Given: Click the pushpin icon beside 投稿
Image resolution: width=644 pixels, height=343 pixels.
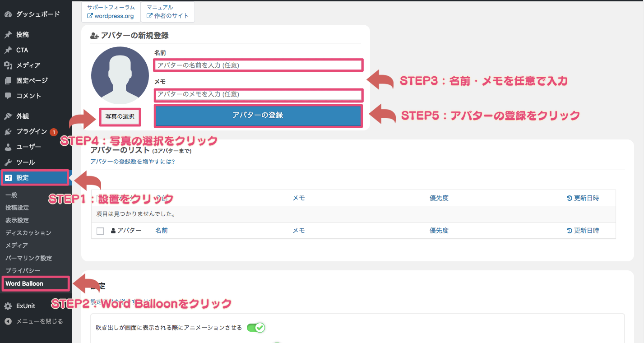Looking at the screenshot, I should (8, 35).
